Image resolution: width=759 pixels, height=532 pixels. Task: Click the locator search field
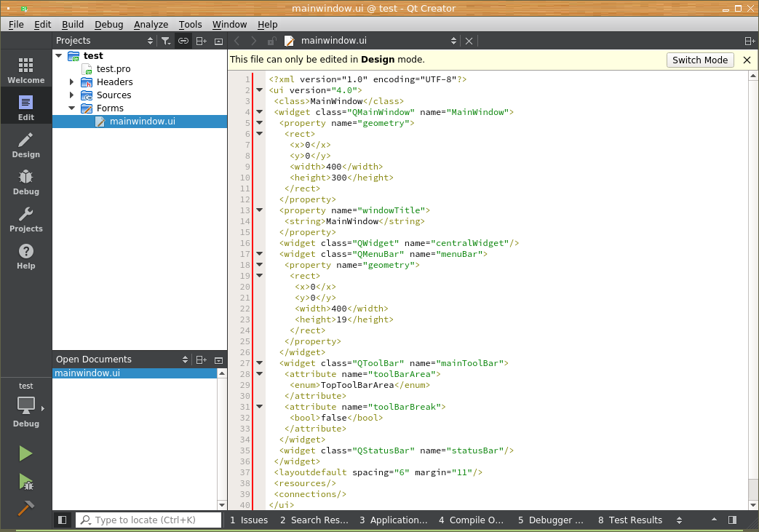(148, 520)
